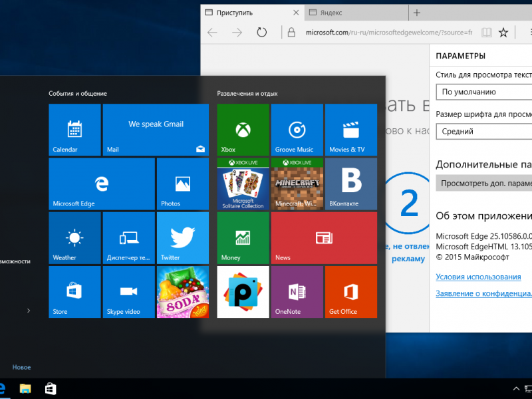
Task: Open the По умолчанию reading style dropdown
Action: pyautogui.click(x=484, y=92)
